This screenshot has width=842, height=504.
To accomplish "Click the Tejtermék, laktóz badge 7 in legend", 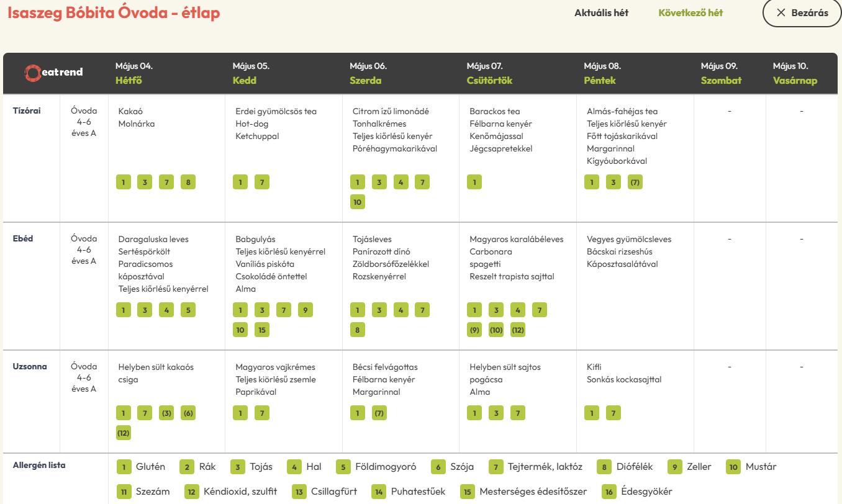I will click(x=495, y=467).
